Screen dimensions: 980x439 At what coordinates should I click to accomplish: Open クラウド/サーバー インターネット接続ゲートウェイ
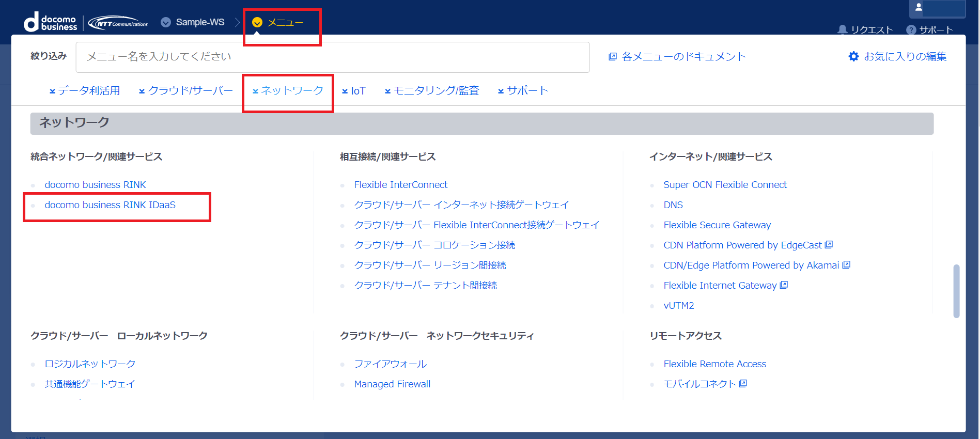(461, 205)
